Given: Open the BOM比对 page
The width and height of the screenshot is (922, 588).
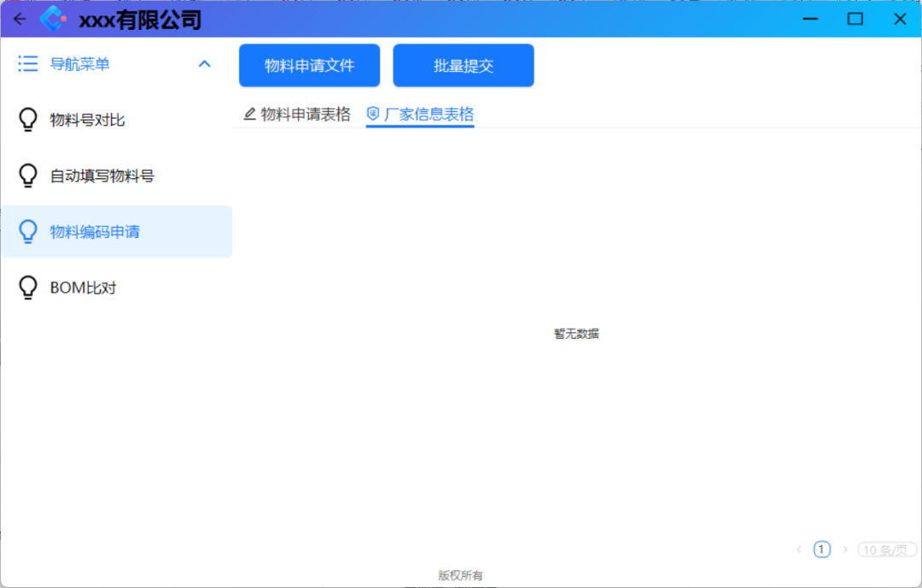Looking at the screenshot, I should [x=116, y=288].
